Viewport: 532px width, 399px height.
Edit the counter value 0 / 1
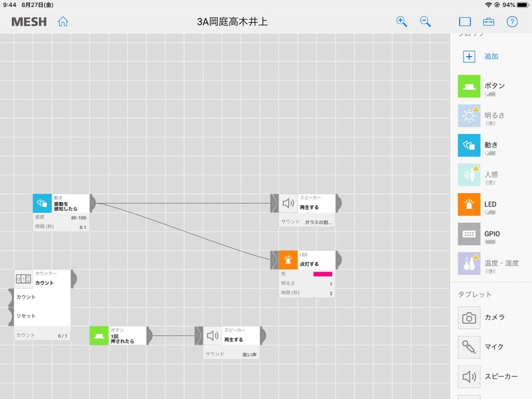click(x=62, y=336)
